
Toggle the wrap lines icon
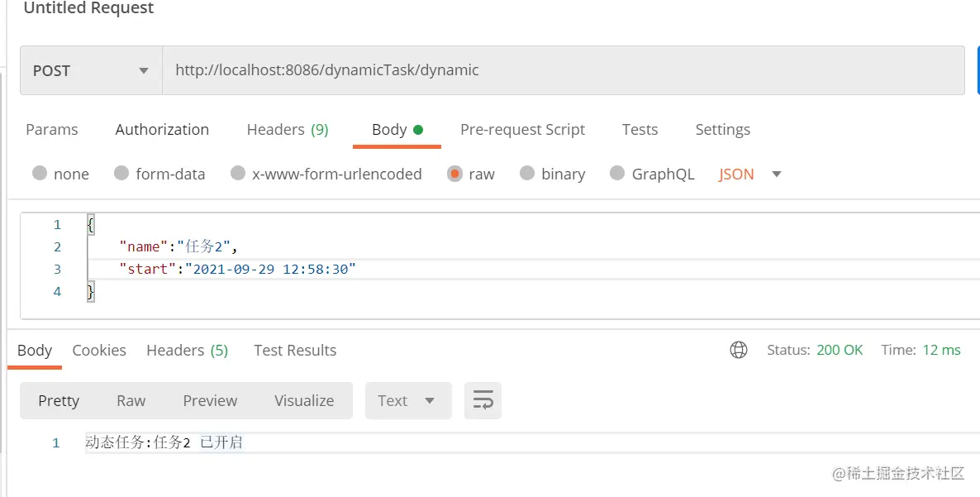483,400
